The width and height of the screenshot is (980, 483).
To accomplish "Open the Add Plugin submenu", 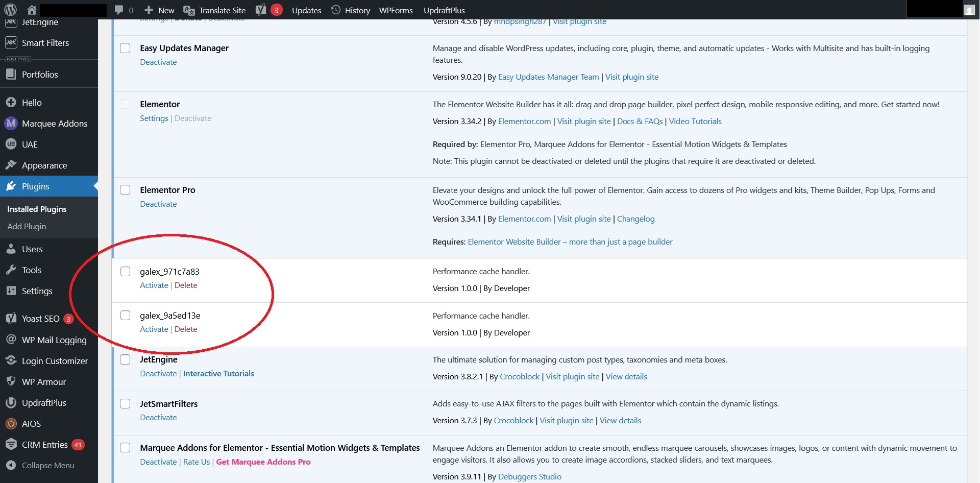I will click(x=27, y=227).
